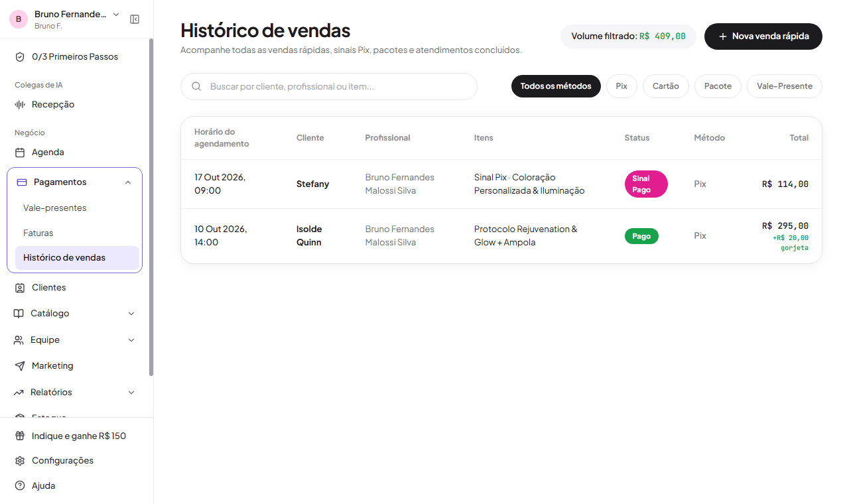Image resolution: width=849 pixels, height=504 pixels.
Task: Click the sidebar vertical scrollbar
Action: point(151,208)
